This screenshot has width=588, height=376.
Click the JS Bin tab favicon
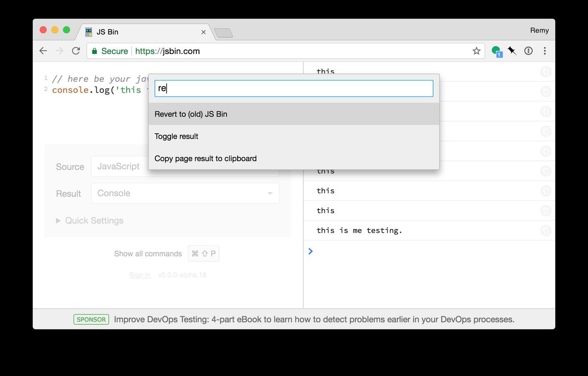tap(89, 32)
